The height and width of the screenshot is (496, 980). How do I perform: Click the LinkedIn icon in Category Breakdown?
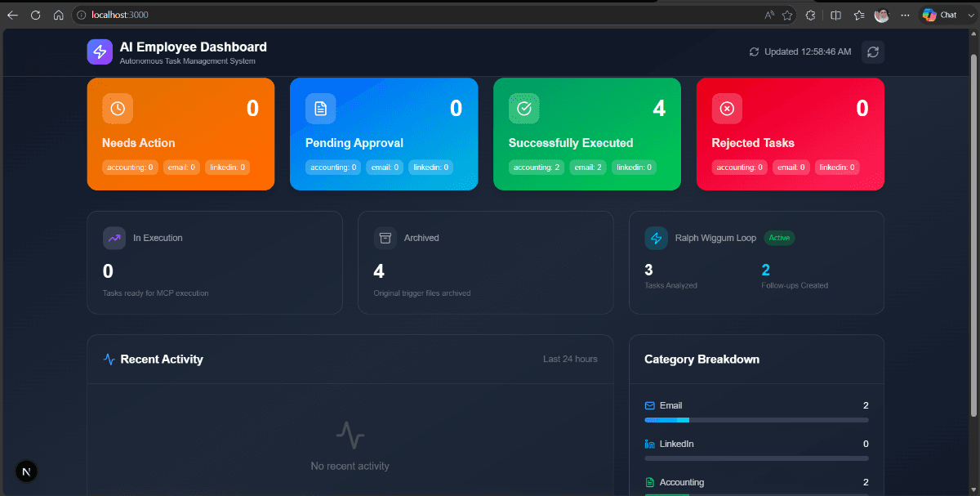(x=650, y=444)
